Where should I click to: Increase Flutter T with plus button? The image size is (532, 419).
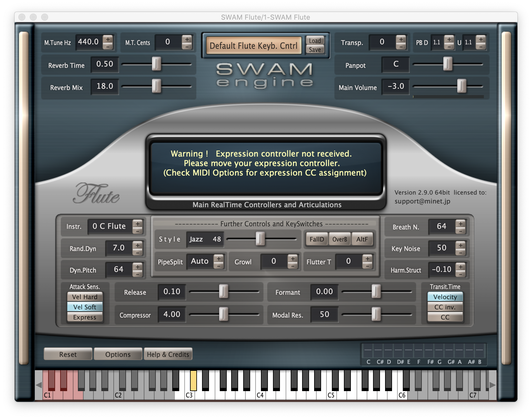point(367,258)
